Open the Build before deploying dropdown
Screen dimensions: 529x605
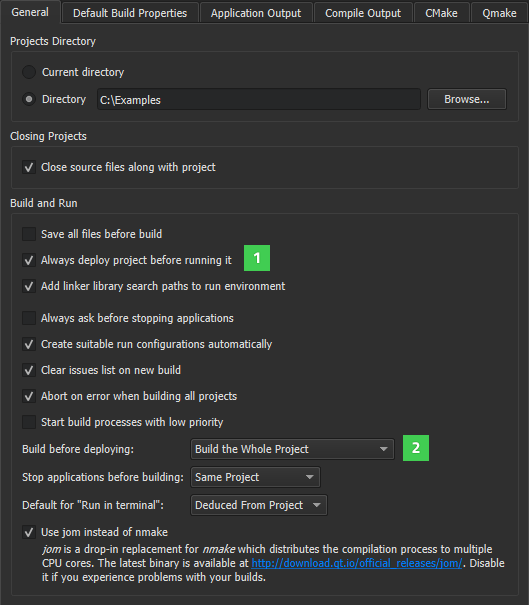292,449
